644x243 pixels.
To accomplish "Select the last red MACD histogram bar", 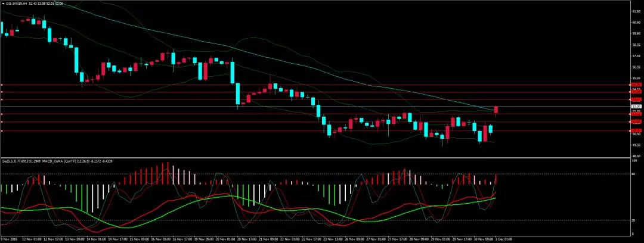I will pos(496,179).
